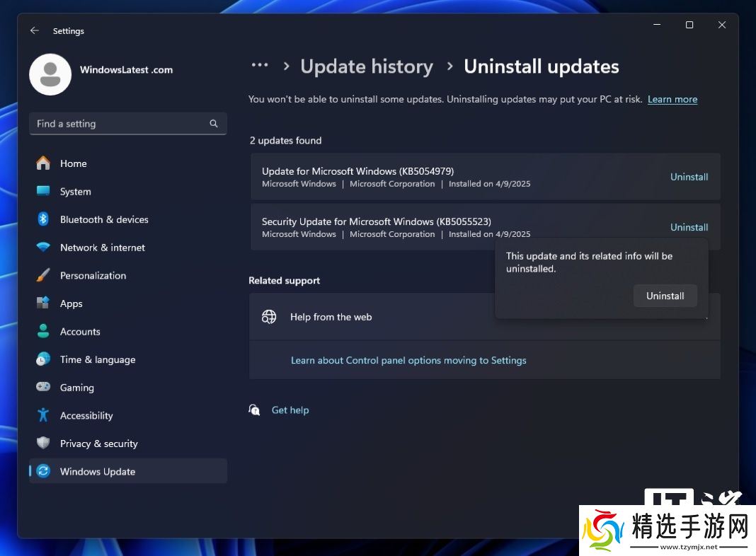Screen dimensions: 756x556
Task: Select Windows Update in sidebar
Action: tap(98, 472)
